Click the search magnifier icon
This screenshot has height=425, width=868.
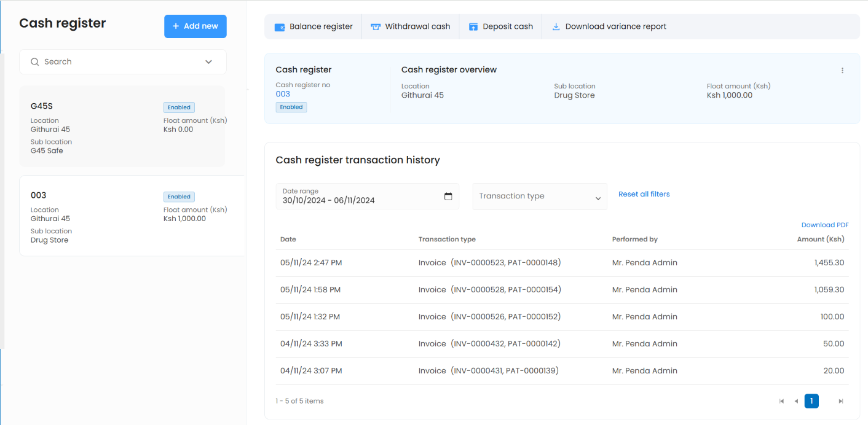coord(35,62)
